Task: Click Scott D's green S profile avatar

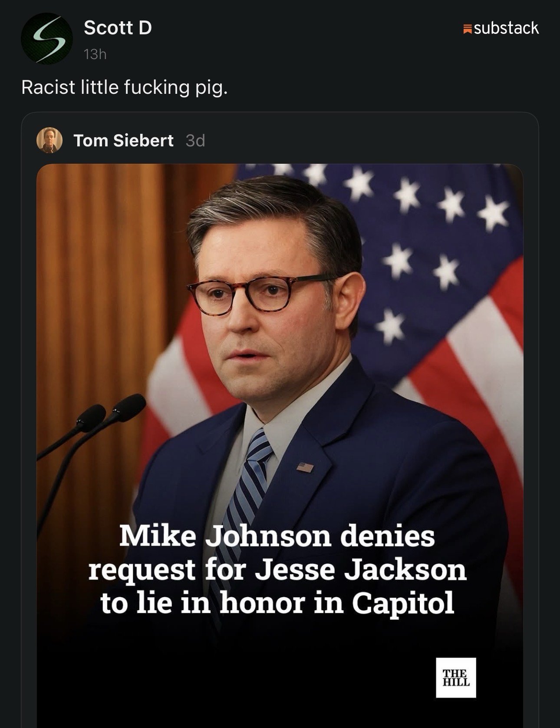Action: [x=46, y=39]
